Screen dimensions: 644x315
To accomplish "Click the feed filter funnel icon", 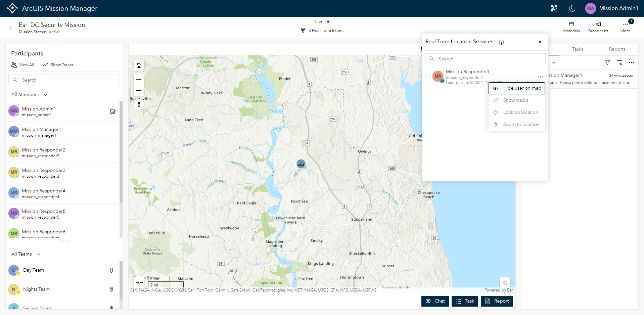I will 607,62.
